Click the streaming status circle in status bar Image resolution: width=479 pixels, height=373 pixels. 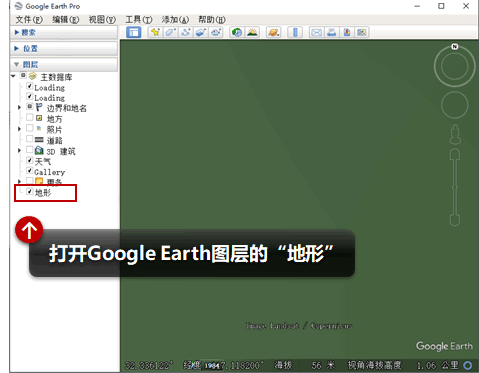(468, 365)
